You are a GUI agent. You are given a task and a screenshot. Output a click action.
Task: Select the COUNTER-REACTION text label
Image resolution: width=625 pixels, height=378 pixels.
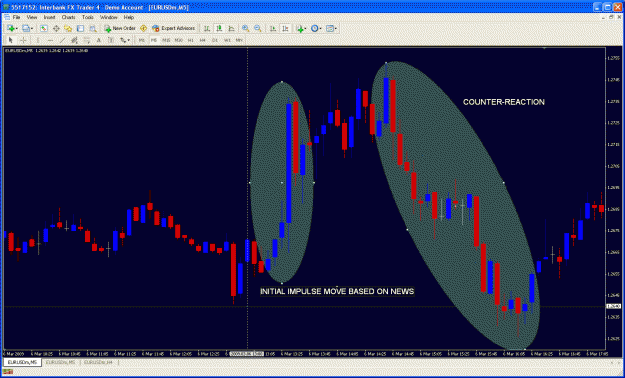click(503, 102)
